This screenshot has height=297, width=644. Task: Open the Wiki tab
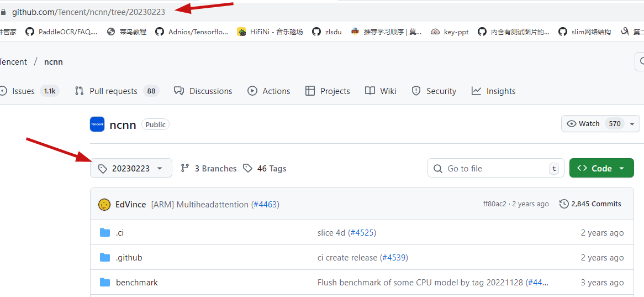coord(381,91)
